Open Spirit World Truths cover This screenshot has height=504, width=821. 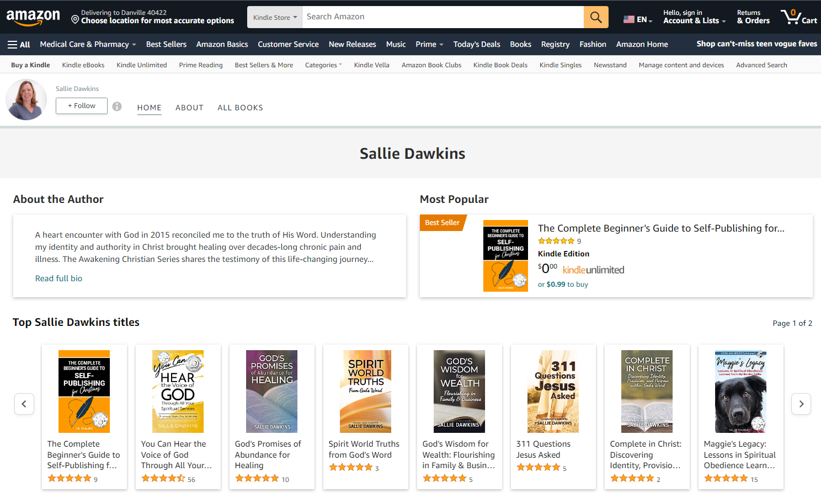pos(365,392)
